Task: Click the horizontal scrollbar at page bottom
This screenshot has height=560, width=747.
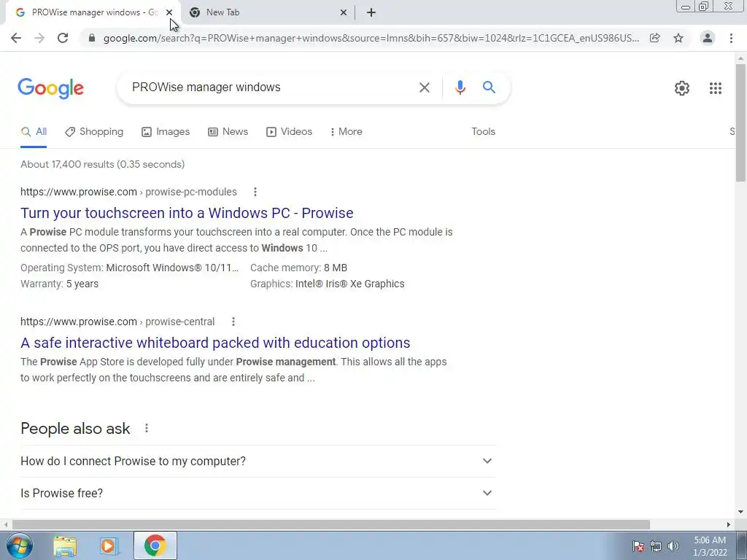Action: (331, 524)
